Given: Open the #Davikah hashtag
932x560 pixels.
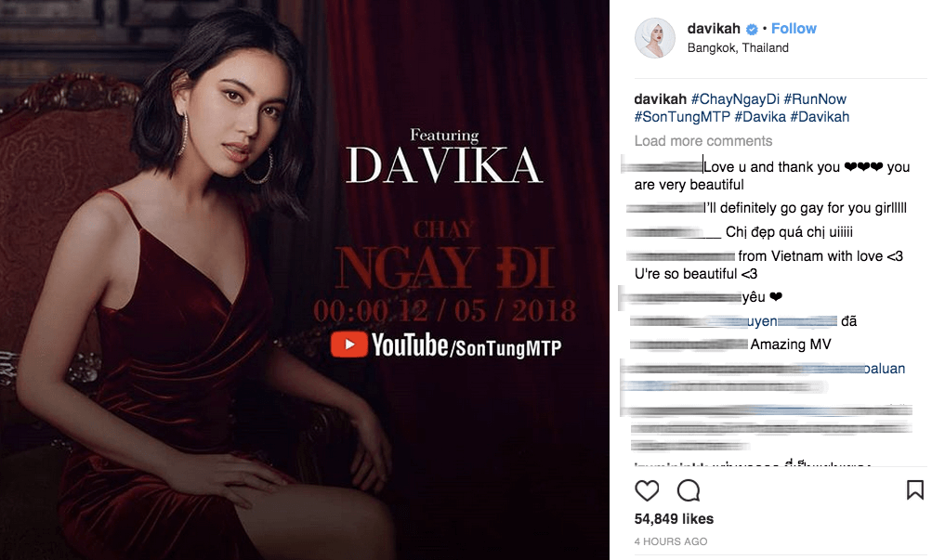Looking at the screenshot, I should (820, 117).
